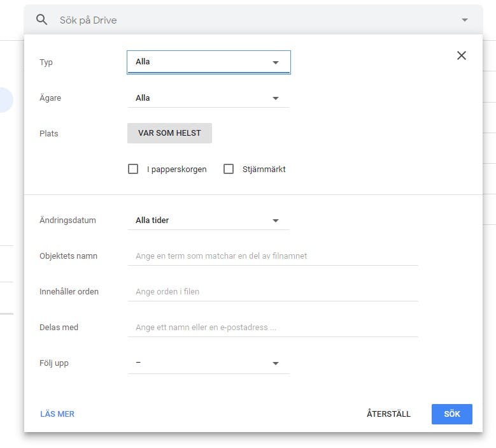The height and width of the screenshot is (448, 496).
Task: Click the Typ dropdown arrow icon
Action: (x=276, y=62)
